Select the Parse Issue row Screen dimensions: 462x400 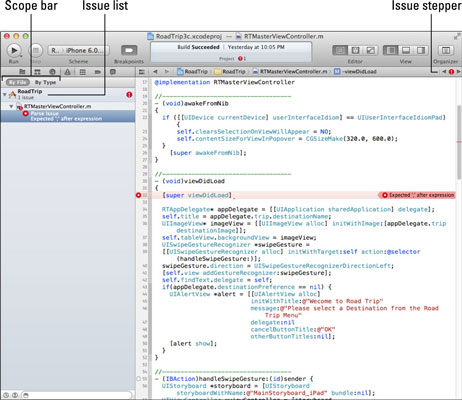[68, 116]
